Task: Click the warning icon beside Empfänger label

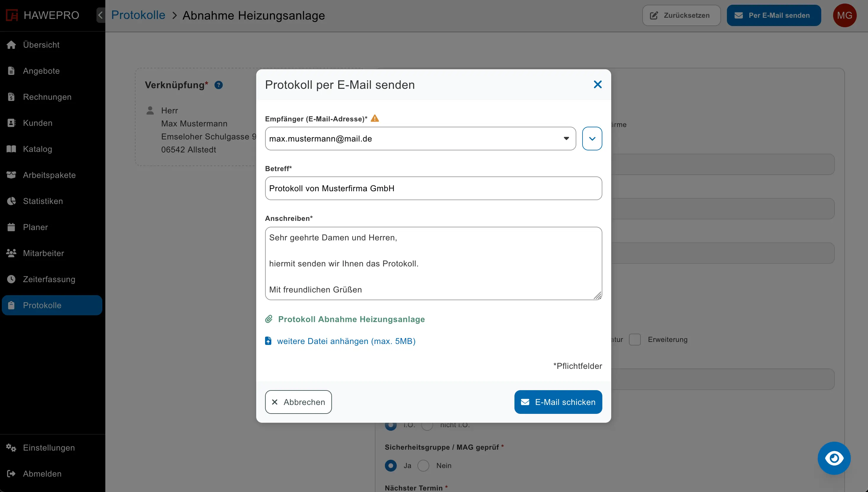Action: [x=375, y=118]
